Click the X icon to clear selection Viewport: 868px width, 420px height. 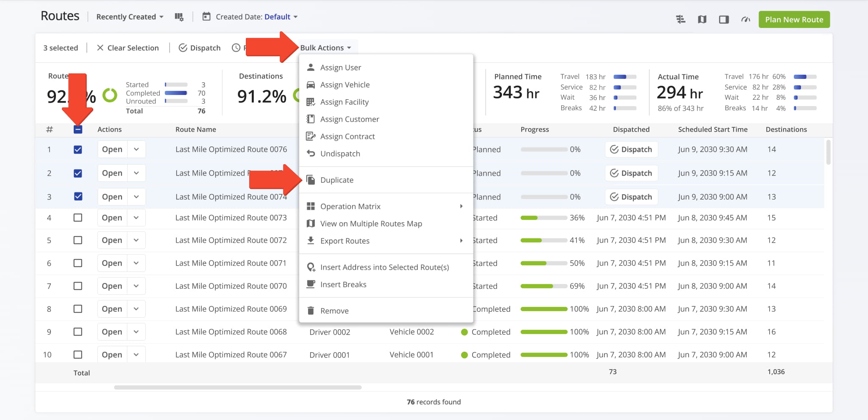click(x=100, y=48)
